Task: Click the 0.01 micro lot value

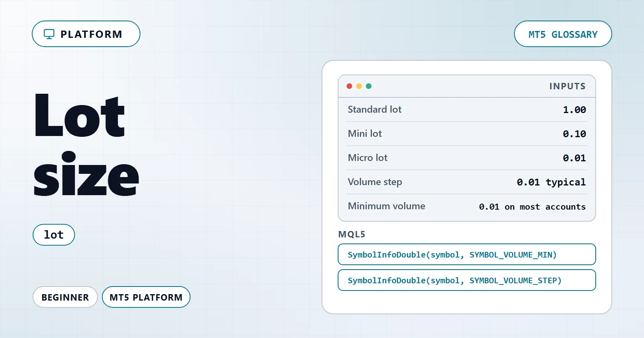Action: (574, 158)
